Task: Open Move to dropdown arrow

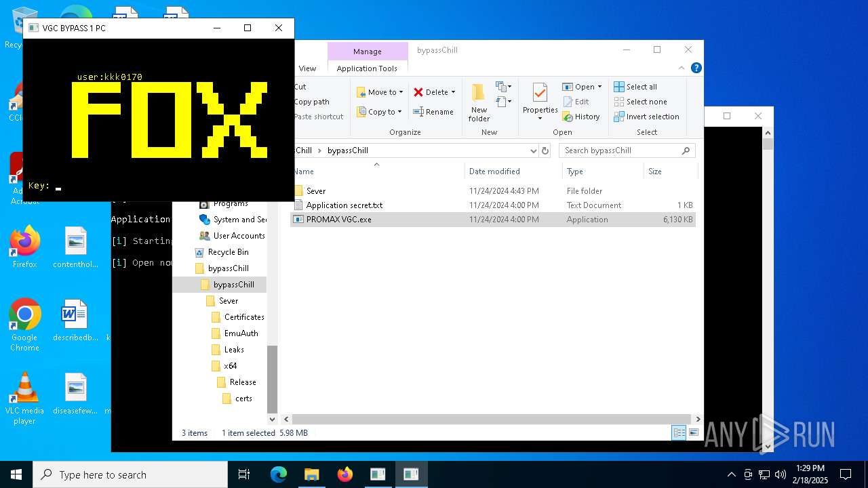Action: coord(401,92)
